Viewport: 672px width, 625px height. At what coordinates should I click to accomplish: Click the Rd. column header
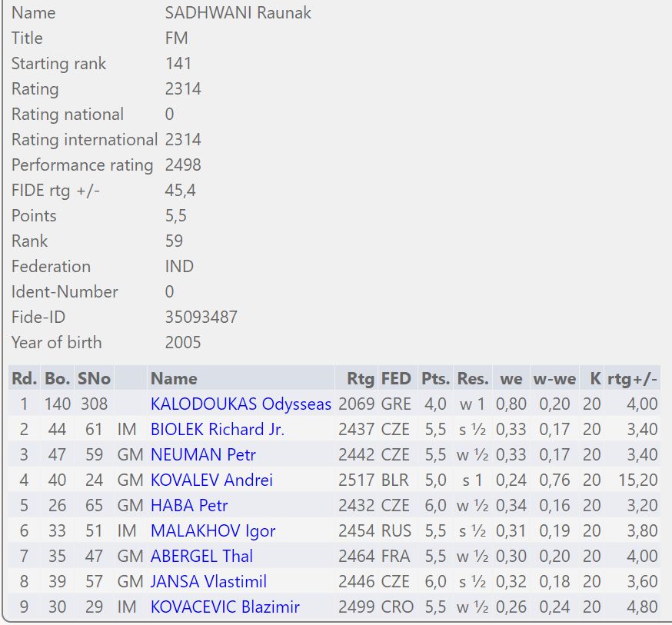pyautogui.click(x=23, y=378)
